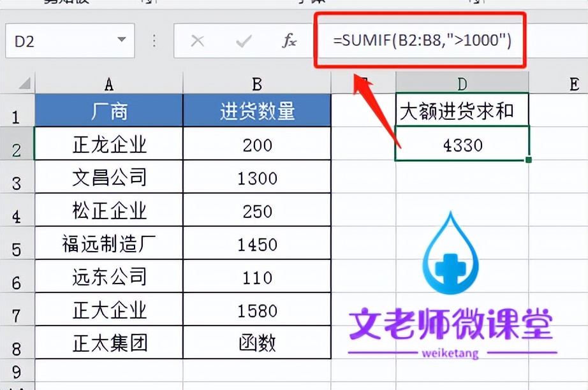Screen dimensions: 588x390
Task: Click the 剪贴板 ribbon group label
Action: pos(67,3)
